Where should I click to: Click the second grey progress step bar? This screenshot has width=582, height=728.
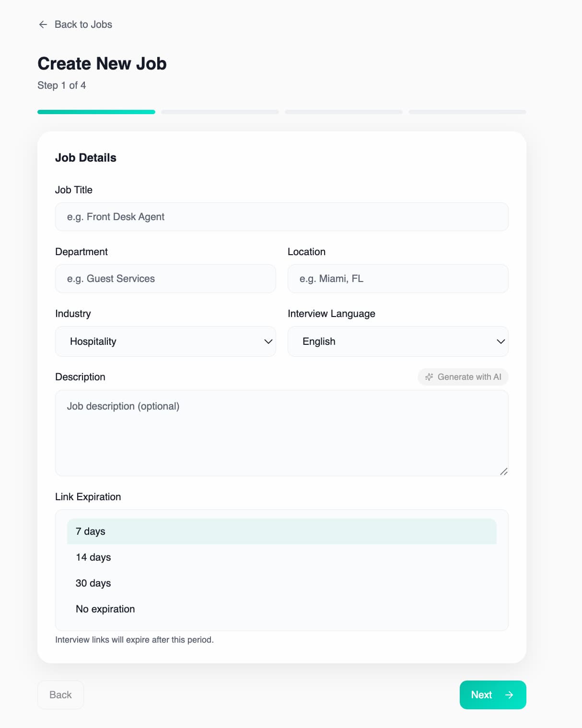(220, 112)
